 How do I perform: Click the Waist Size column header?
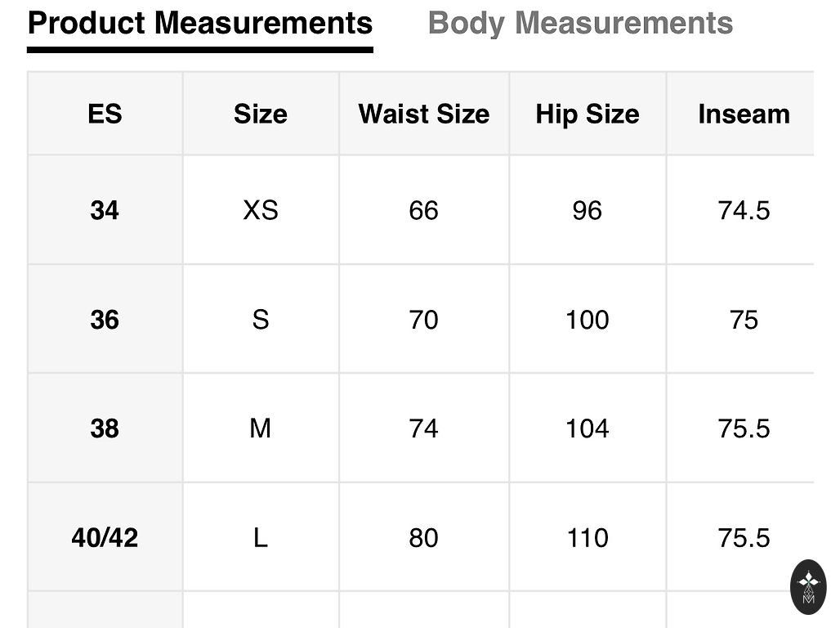pos(423,114)
